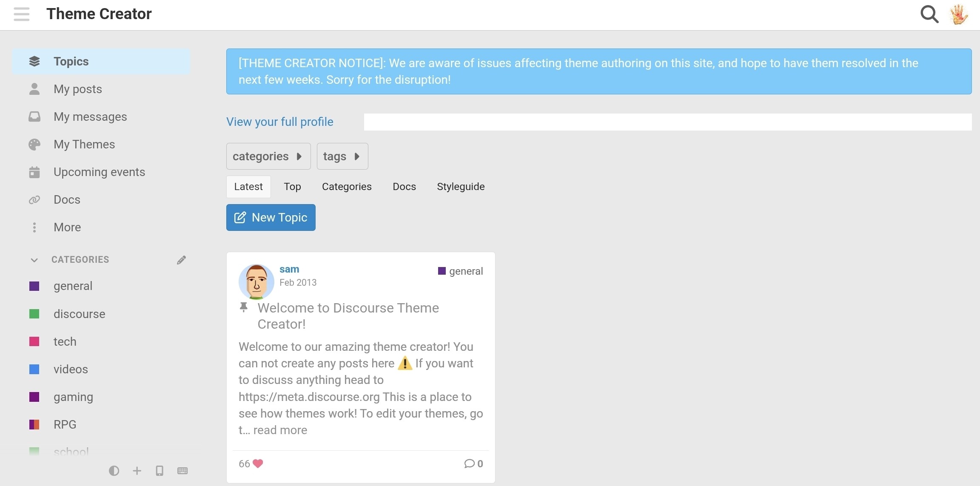Edit categories with the pencil icon

point(182,260)
